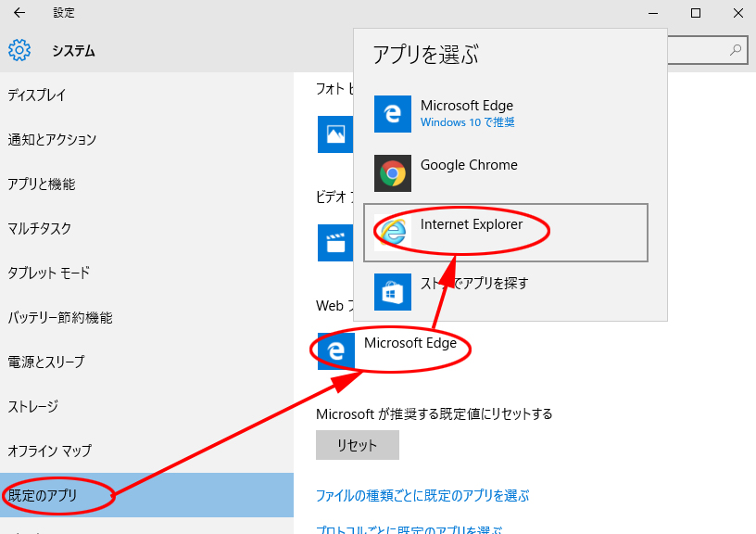Click the video player app tile
Screen dimensions: 756x534
click(x=335, y=242)
